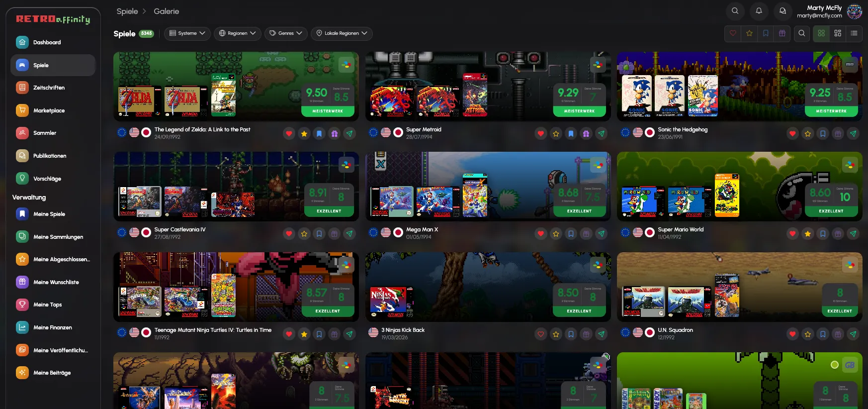Screen dimensions: 868x409
Task: Unfavorite Zelda with the heart icon
Action: (x=289, y=133)
